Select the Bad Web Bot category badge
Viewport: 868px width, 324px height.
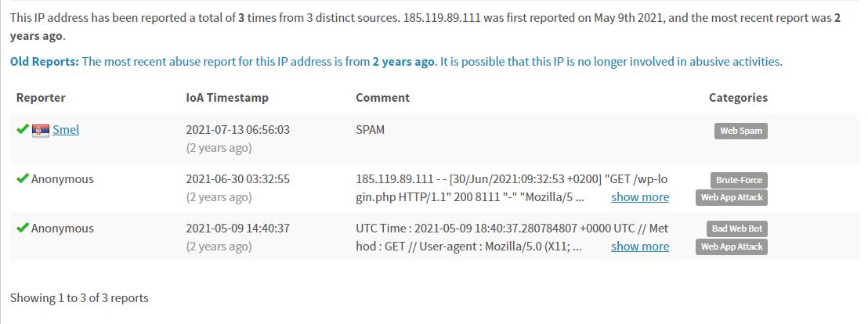(737, 229)
